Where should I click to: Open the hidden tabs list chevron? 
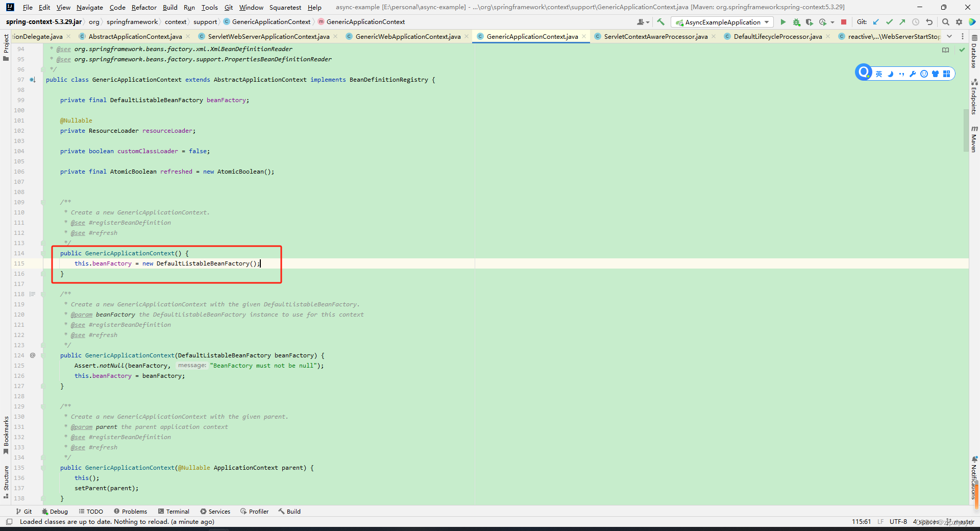click(949, 36)
